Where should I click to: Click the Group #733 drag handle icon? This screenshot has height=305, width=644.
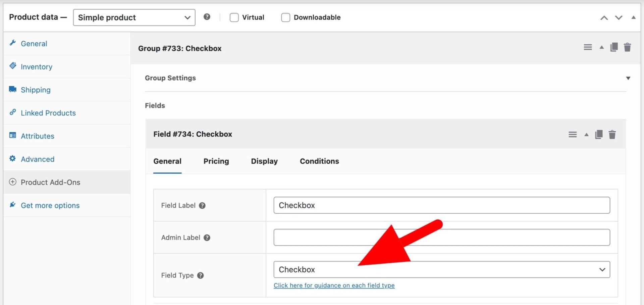pyautogui.click(x=588, y=47)
